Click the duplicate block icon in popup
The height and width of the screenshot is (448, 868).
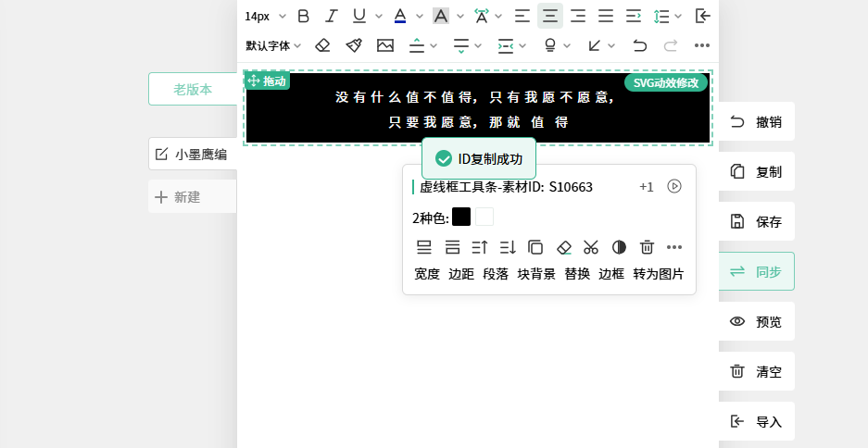(x=535, y=247)
